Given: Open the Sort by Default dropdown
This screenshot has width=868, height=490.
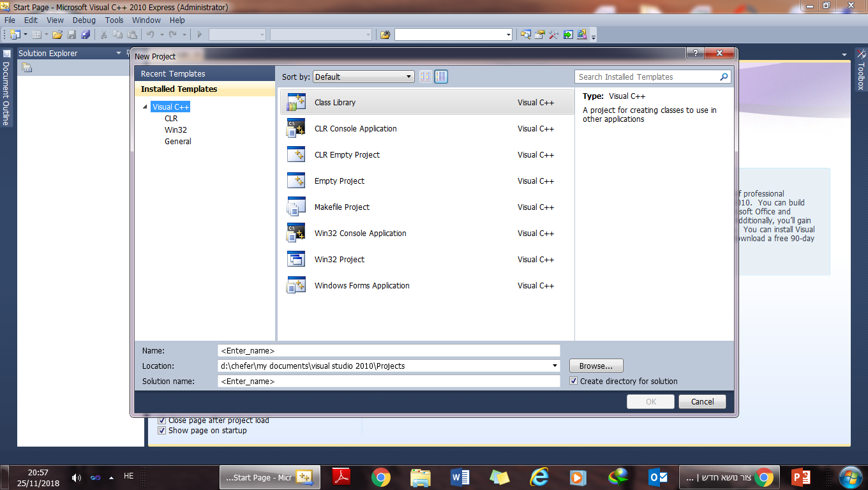Looking at the screenshot, I should (x=364, y=77).
